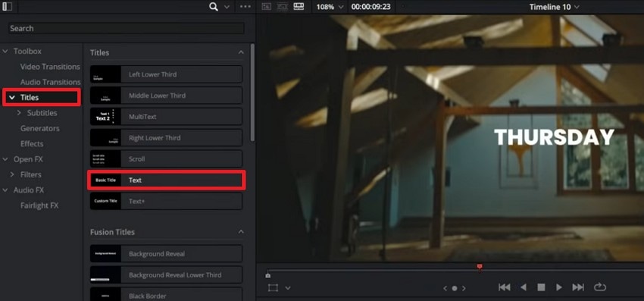Select the Generators category
Image resolution: width=644 pixels, height=301 pixels.
click(x=40, y=128)
